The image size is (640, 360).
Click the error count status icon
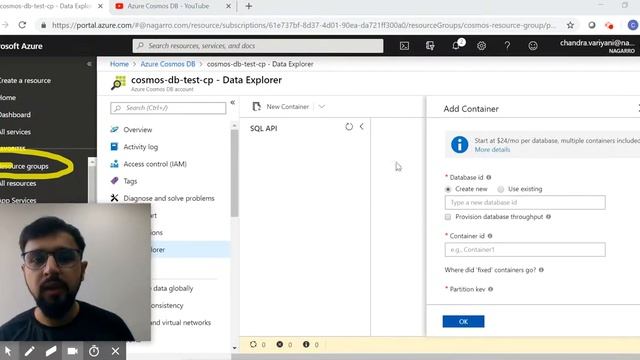(280, 344)
